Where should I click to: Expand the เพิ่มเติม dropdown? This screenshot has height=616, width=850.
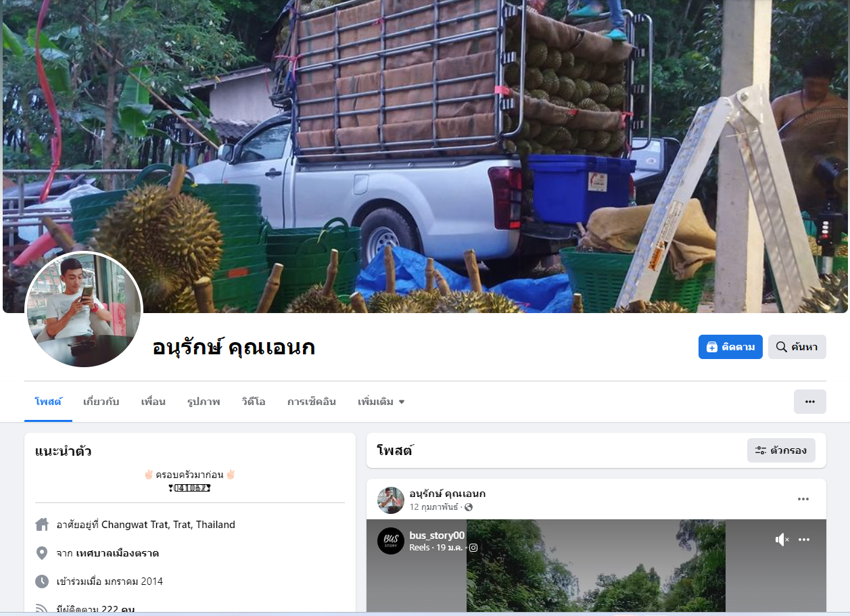pyautogui.click(x=381, y=402)
